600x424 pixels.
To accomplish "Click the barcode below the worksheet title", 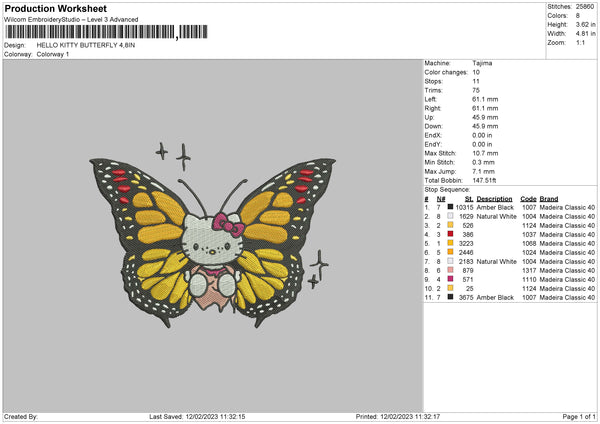I will pyautogui.click(x=106, y=32).
